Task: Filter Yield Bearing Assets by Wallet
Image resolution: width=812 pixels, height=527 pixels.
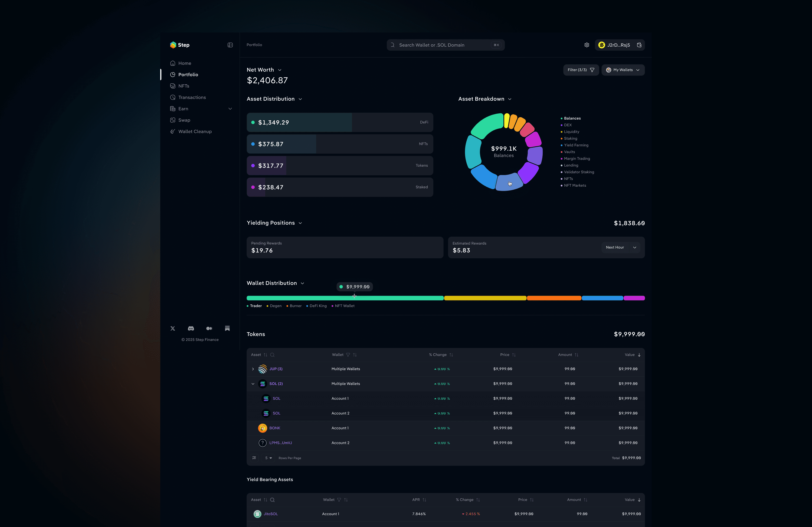Action: (339, 500)
